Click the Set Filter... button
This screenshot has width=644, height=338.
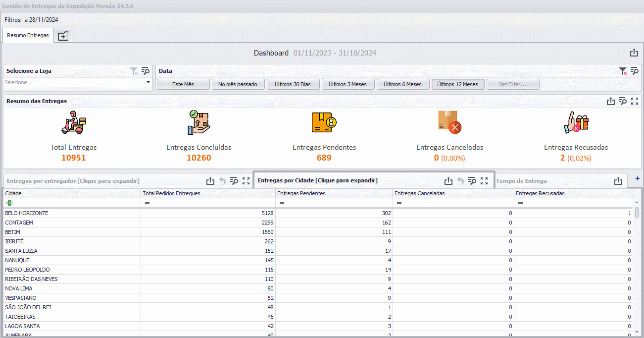point(513,84)
